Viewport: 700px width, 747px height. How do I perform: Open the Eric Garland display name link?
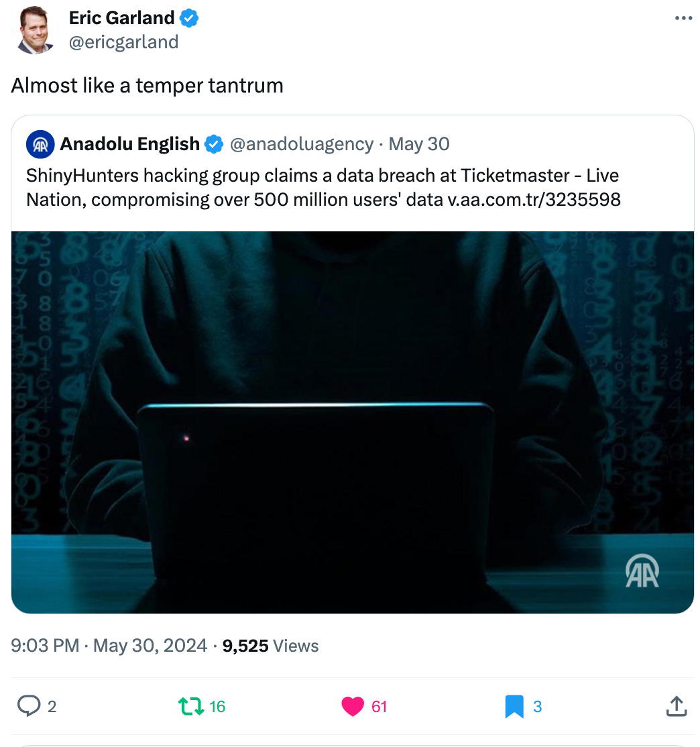[121, 18]
